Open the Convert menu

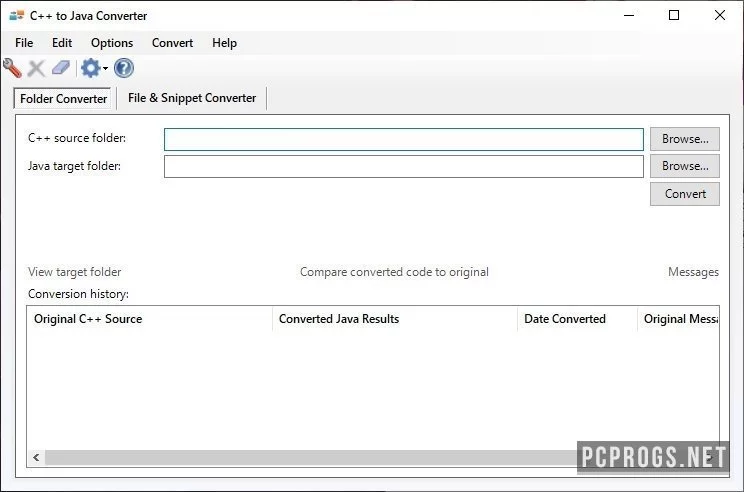click(x=172, y=43)
